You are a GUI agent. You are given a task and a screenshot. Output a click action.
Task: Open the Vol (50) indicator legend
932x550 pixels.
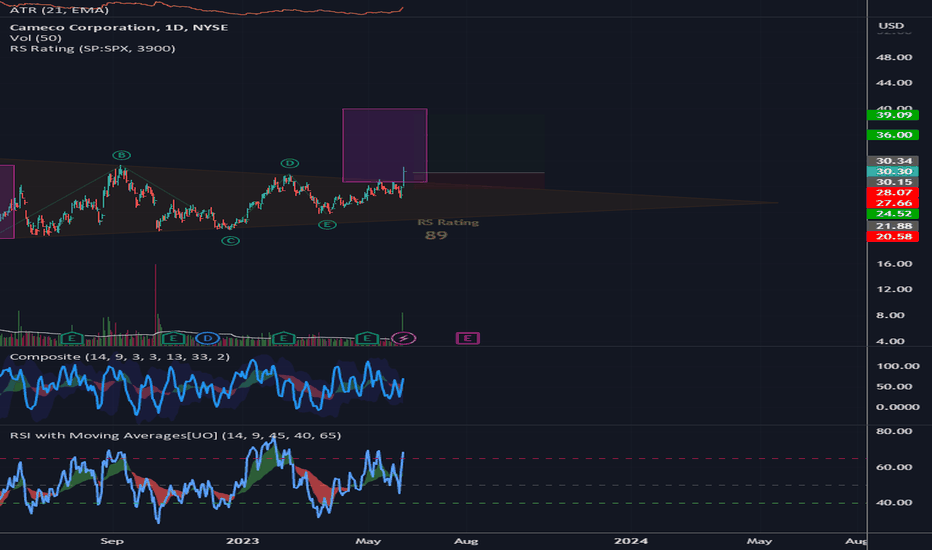click(36, 38)
